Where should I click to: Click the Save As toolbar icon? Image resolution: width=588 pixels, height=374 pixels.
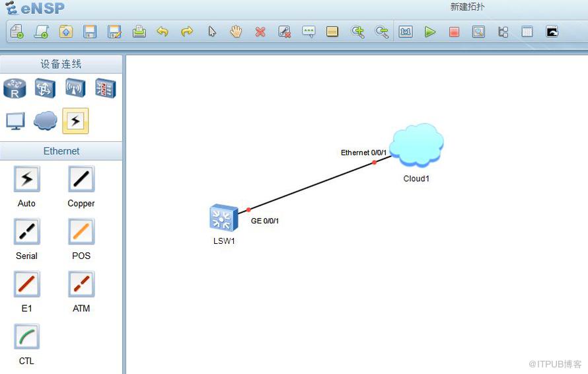(x=114, y=32)
